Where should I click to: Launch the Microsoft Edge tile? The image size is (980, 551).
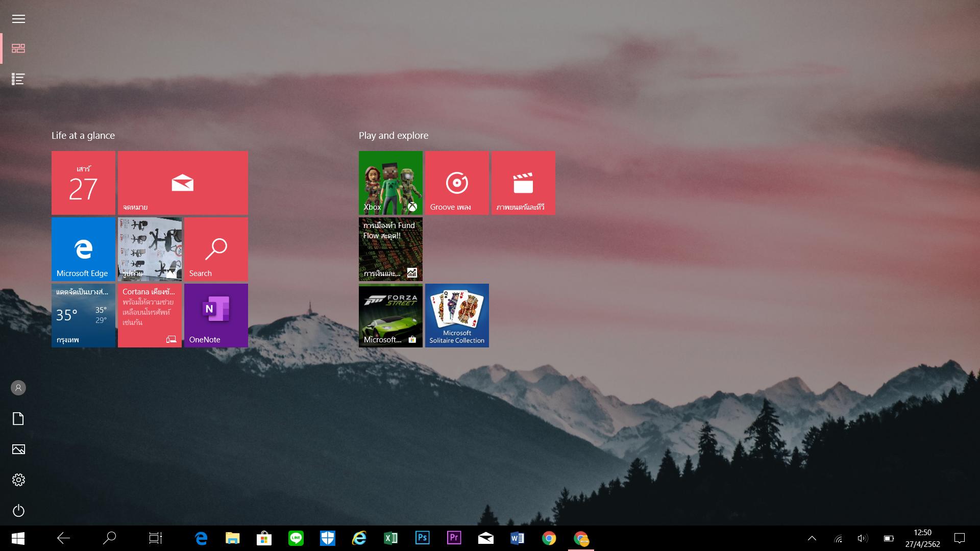tap(83, 249)
